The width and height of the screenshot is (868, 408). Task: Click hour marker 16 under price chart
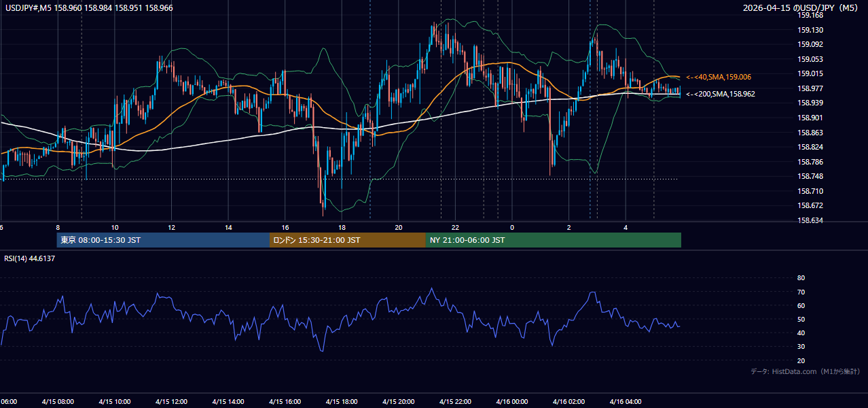pyautogui.click(x=285, y=228)
